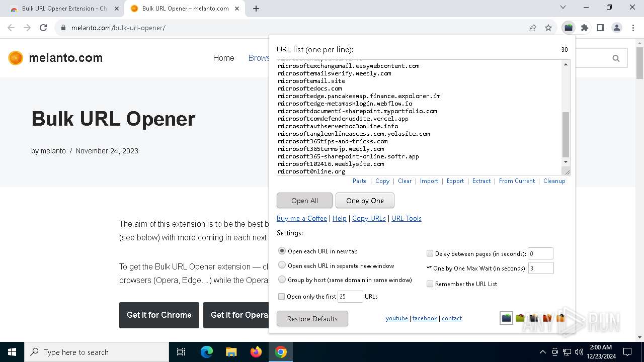Open the Home menu item
The height and width of the screenshot is (362, 644).
(223, 58)
